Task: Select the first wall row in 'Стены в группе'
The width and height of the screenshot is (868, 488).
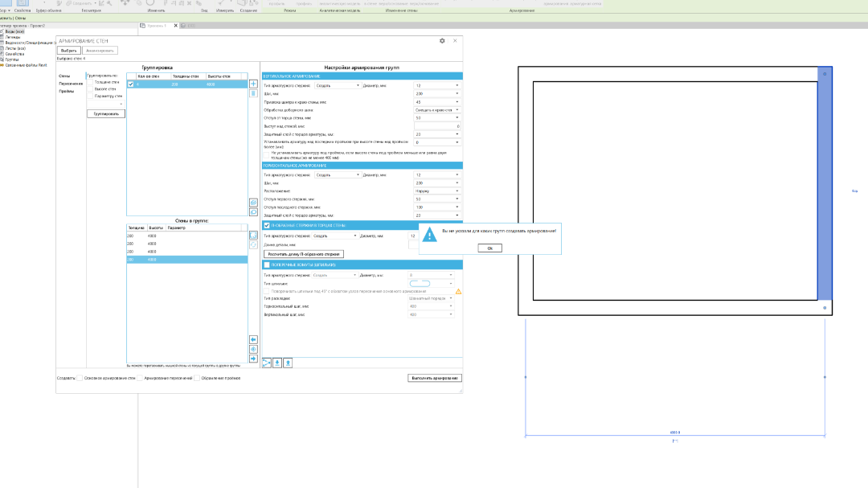Action: 187,236
